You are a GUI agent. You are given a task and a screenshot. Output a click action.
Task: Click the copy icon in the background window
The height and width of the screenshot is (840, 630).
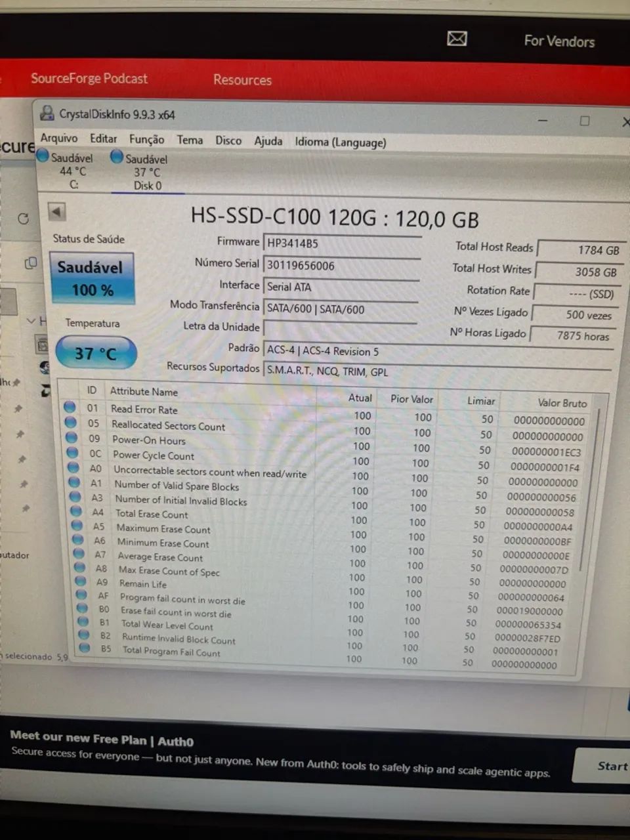click(x=30, y=263)
